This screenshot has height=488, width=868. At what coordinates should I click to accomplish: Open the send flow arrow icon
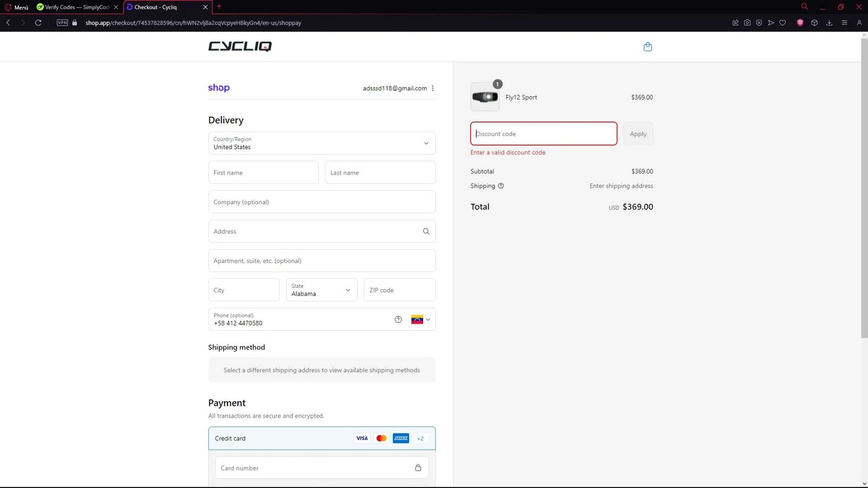[x=771, y=23]
